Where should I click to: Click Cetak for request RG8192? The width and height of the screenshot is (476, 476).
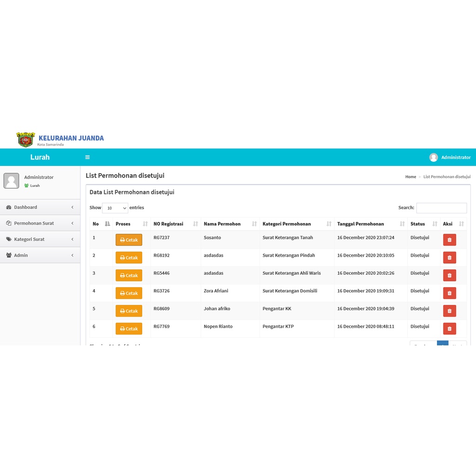(x=129, y=258)
